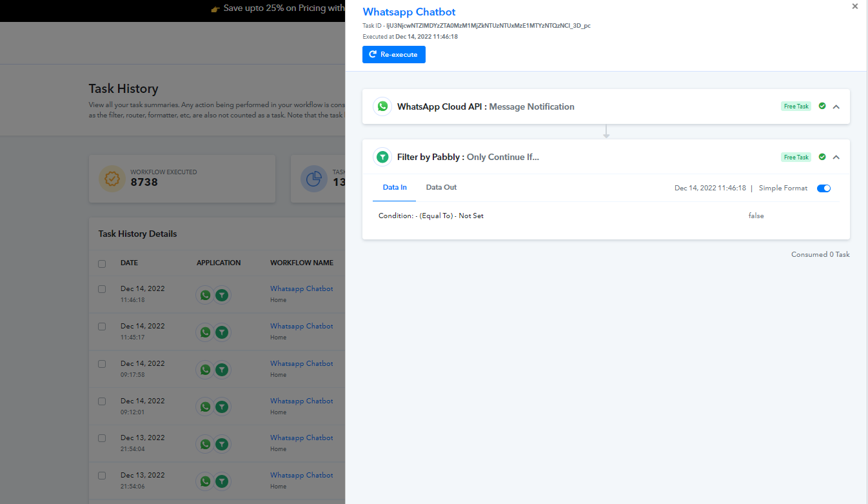Viewport: 868px width, 504px height.
Task: Select checkbox for Dec 13 21:54:06 task
Action: click(102, 476)
